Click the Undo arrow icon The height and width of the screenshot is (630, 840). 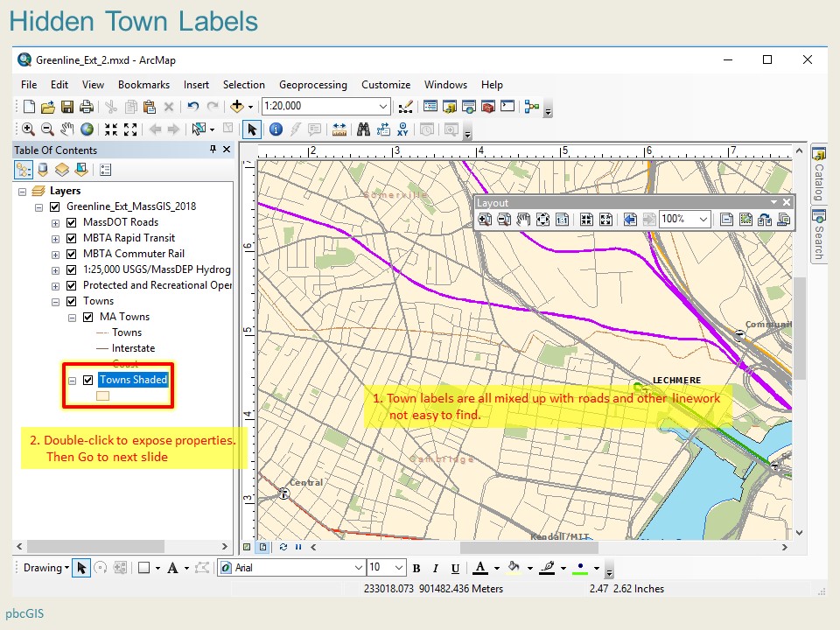[x=192, y=107]
